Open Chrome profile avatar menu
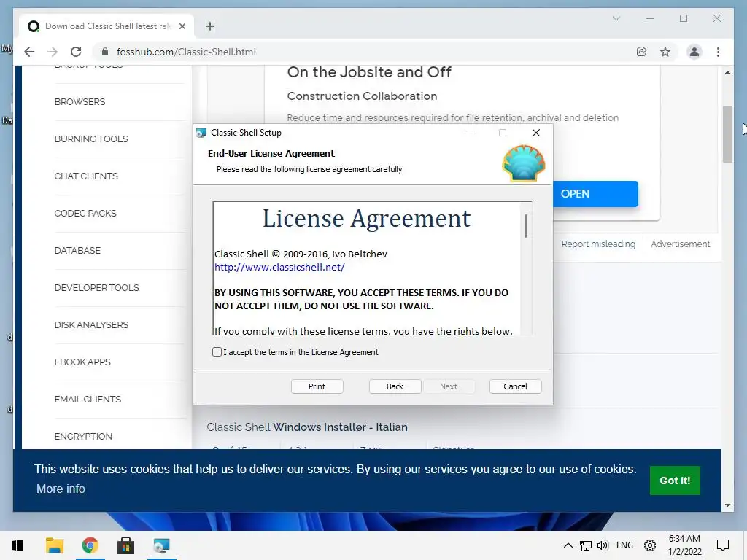 694,52
